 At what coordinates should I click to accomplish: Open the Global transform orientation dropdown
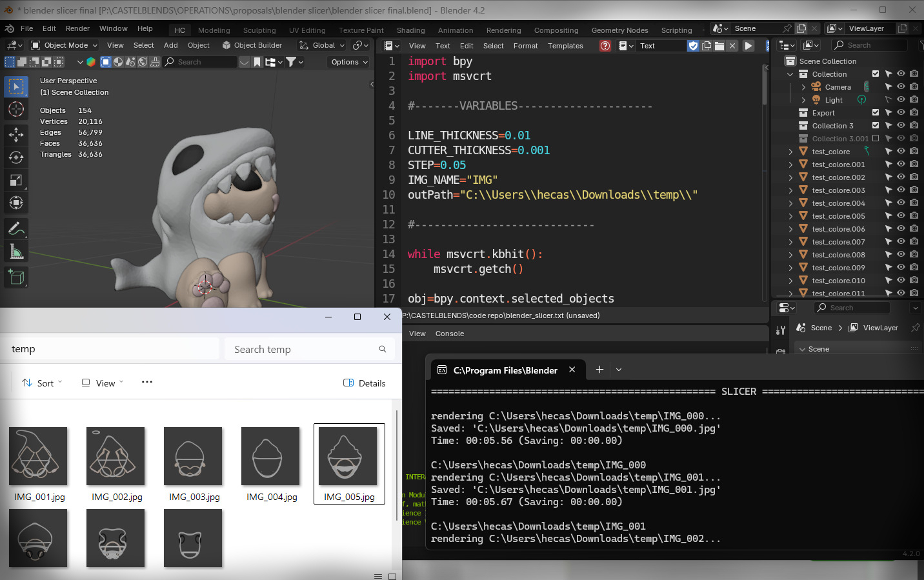click(322, 45)
